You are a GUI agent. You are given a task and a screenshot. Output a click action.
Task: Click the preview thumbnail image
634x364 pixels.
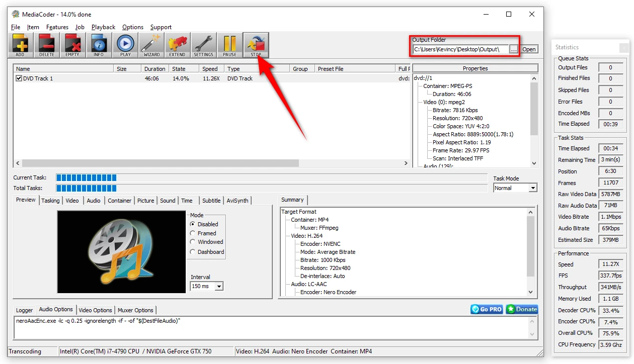pos(121,251)
